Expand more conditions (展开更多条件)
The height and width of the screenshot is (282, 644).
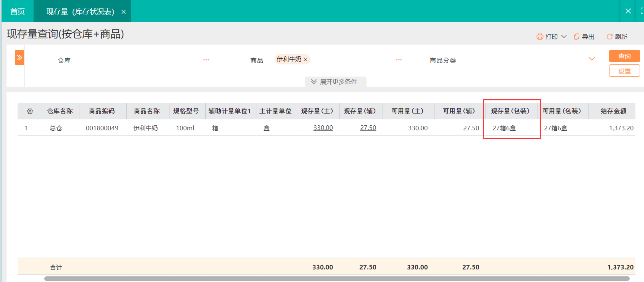click(335, 82)
